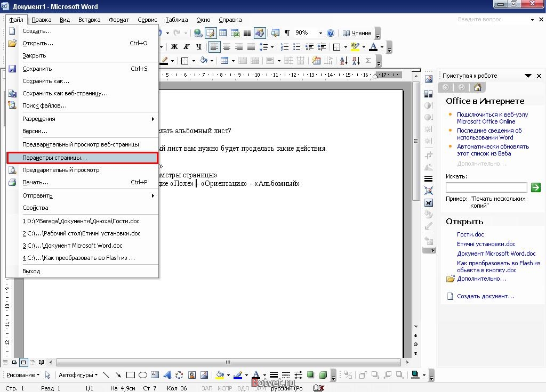Expand the task pane title dropdown arrow
This screenshot has width=546, height=392.
pos(527,76)
